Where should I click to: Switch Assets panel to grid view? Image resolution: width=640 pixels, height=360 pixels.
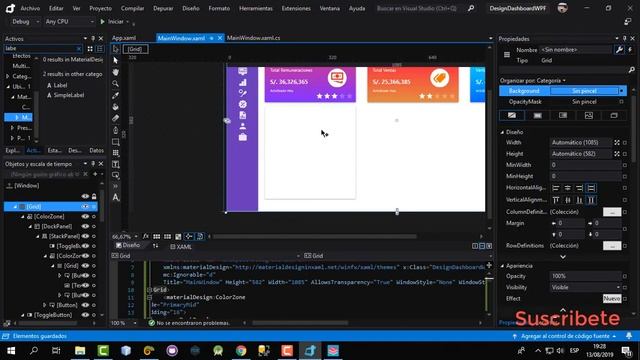[90, 49]
